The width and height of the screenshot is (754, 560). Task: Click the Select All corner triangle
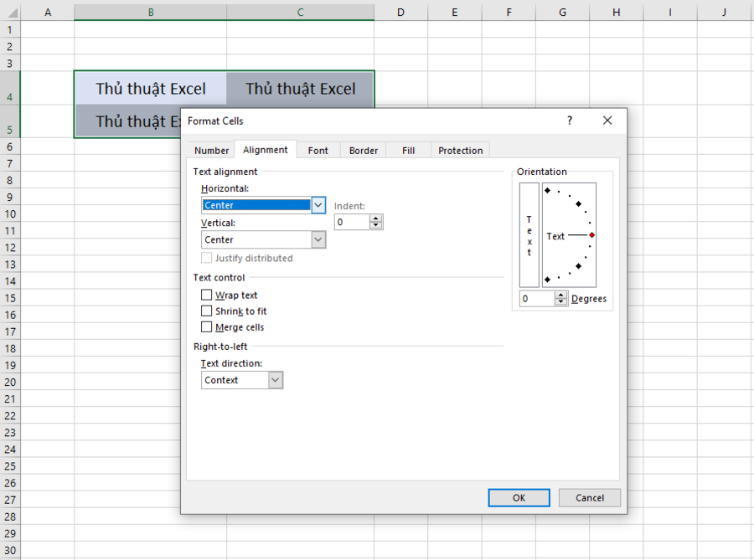11,13
